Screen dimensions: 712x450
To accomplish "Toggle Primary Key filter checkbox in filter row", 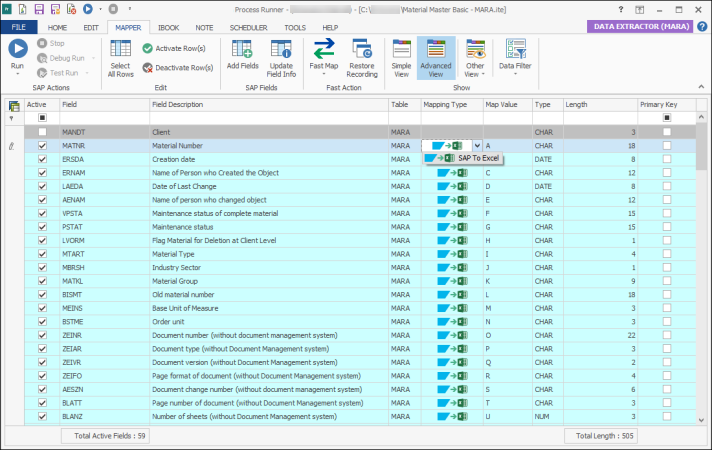I will tap(667, 118).
